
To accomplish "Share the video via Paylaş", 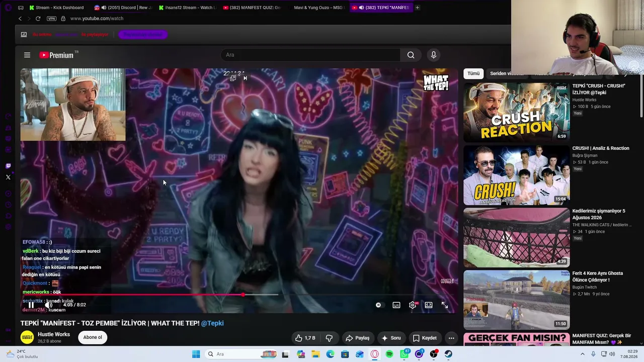I will click(358, 338).
